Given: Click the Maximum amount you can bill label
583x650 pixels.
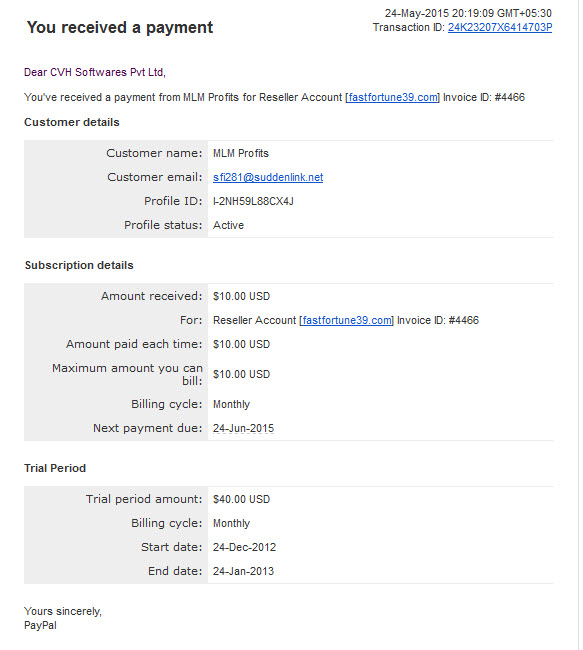Looking at the screenshot, I should click(x=127, y=374).
